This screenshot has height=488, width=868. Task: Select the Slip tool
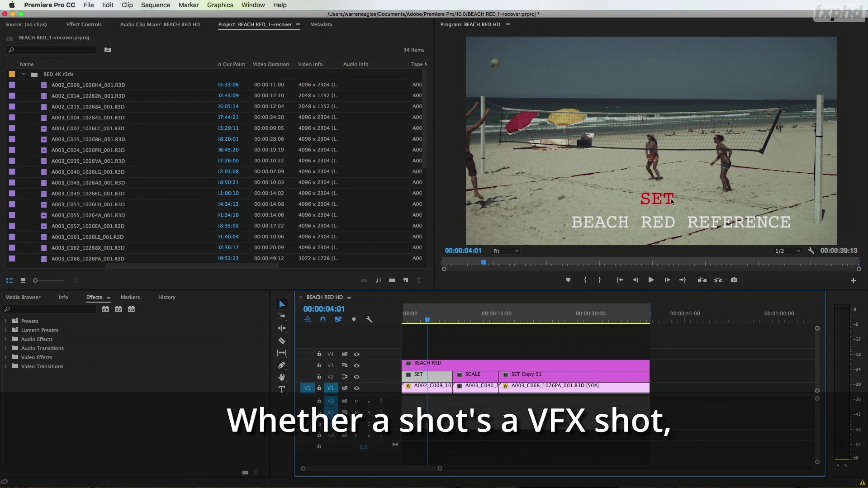coord(282,353)
